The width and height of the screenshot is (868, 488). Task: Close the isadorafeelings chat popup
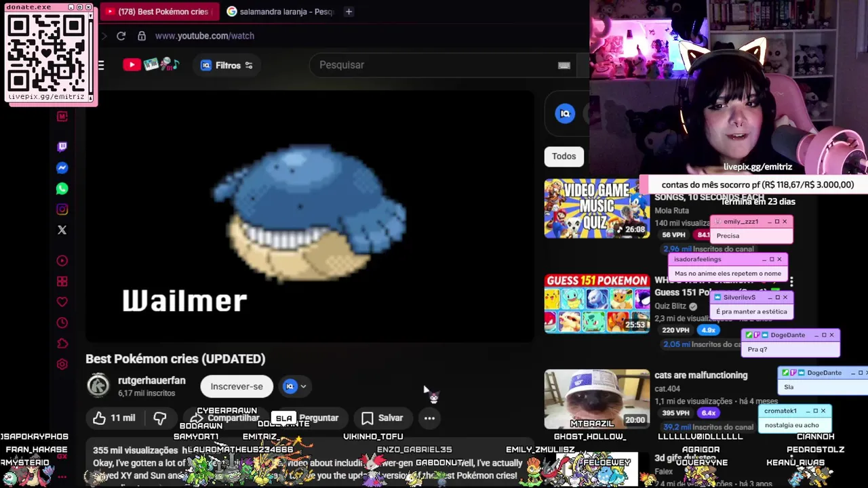[x=779, y=259]
